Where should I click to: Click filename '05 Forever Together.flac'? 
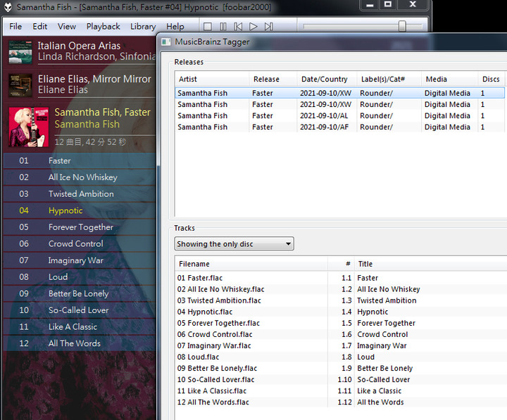click(218, 323)
